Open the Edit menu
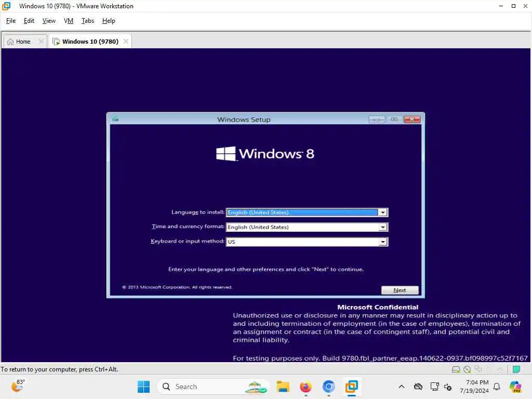The width and height of the screenshot is (532, 399). click(29, 21)
